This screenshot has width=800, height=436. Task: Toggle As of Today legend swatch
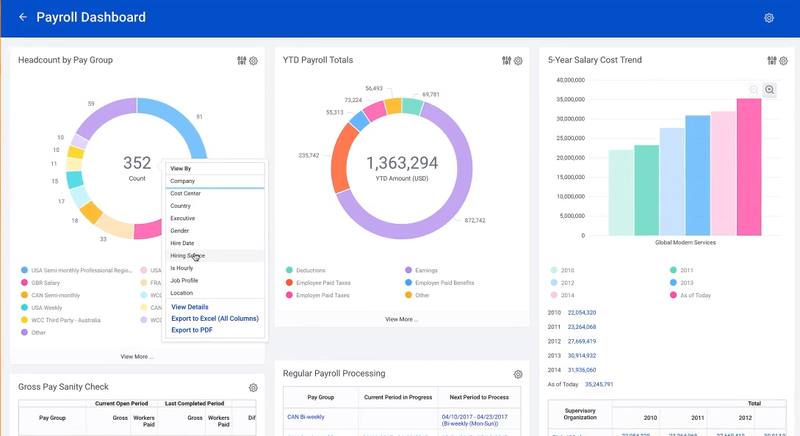[673, 295]
